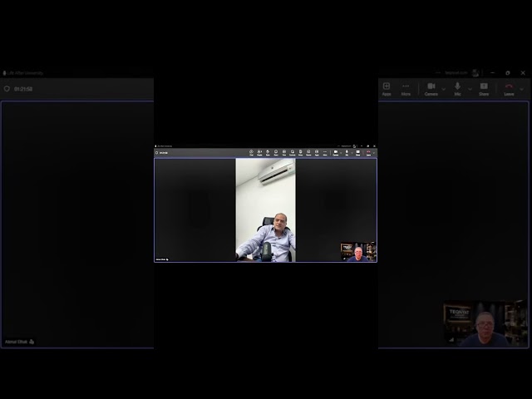Open Notes in the center meeting toolbar
The width and height of the screenshot is (532, 399).
pyautogui.click(x=300, y=153)
